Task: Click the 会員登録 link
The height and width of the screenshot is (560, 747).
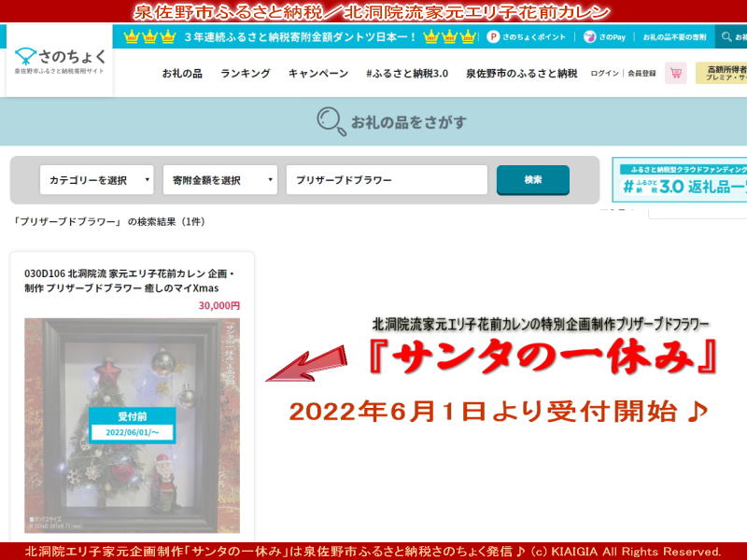Action: pyautogui.click(x=641, y=74)
